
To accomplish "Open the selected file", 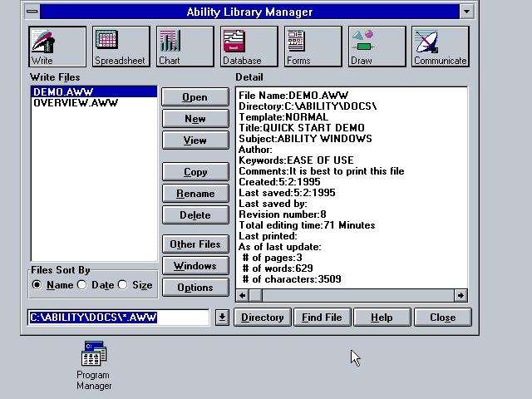I will (x=195, y=97).
